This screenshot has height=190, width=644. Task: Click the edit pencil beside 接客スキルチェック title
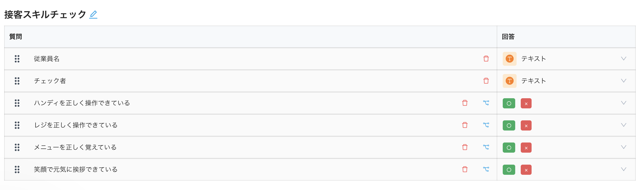(93, 15)
